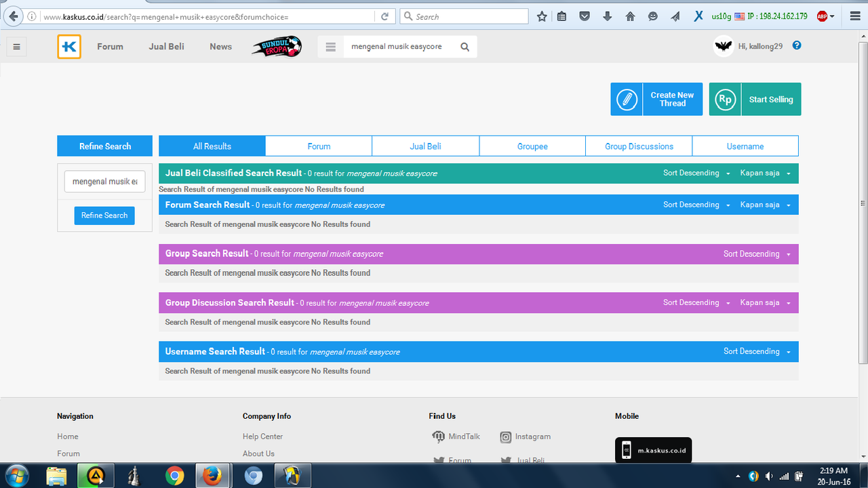
Task: Open the Windows Start menu
Action: (16, 476)
